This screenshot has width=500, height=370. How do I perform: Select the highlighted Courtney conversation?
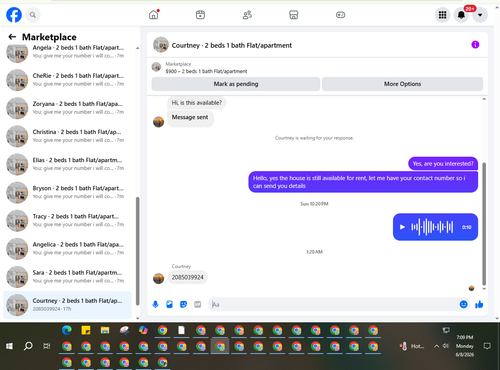[x=68, y=305]
